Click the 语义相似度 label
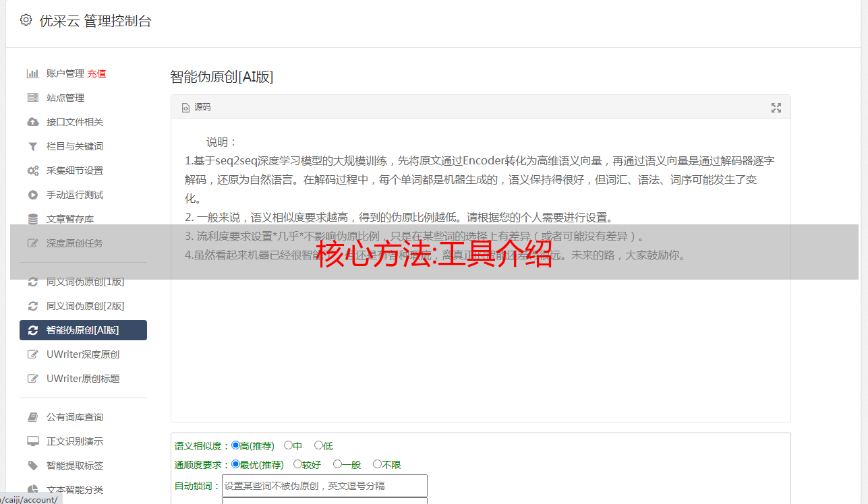Screen dimensions: 868x504 (x=202, y=446)
